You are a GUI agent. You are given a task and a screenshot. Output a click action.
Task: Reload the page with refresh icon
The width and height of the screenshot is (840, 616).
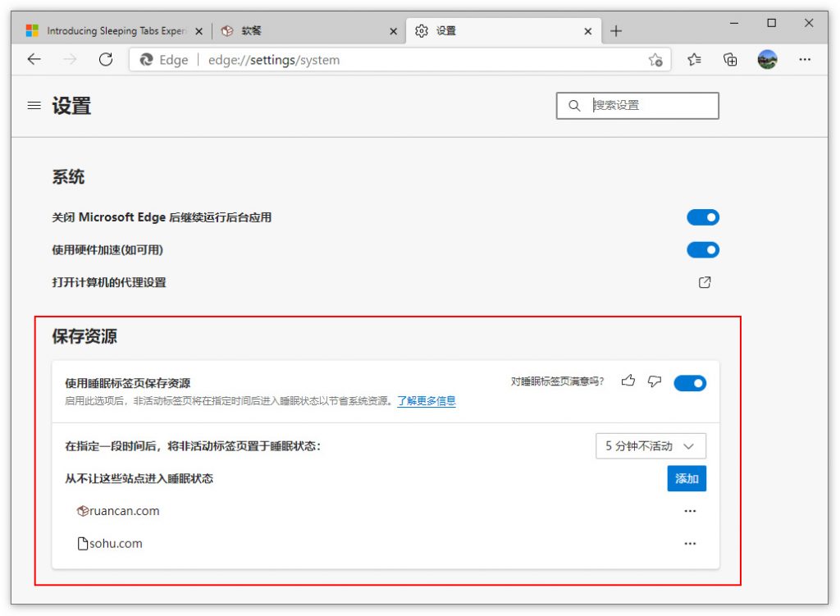pos(105,59)
